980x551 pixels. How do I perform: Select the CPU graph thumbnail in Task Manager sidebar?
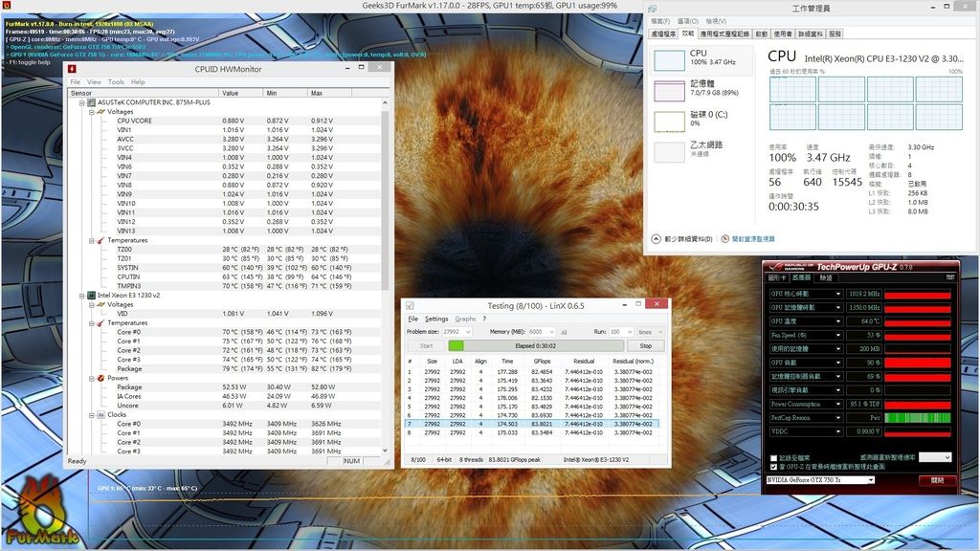click(669, 60)
